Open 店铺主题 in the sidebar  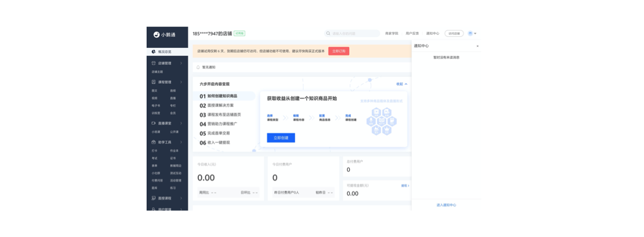click(x=157, y=72)
